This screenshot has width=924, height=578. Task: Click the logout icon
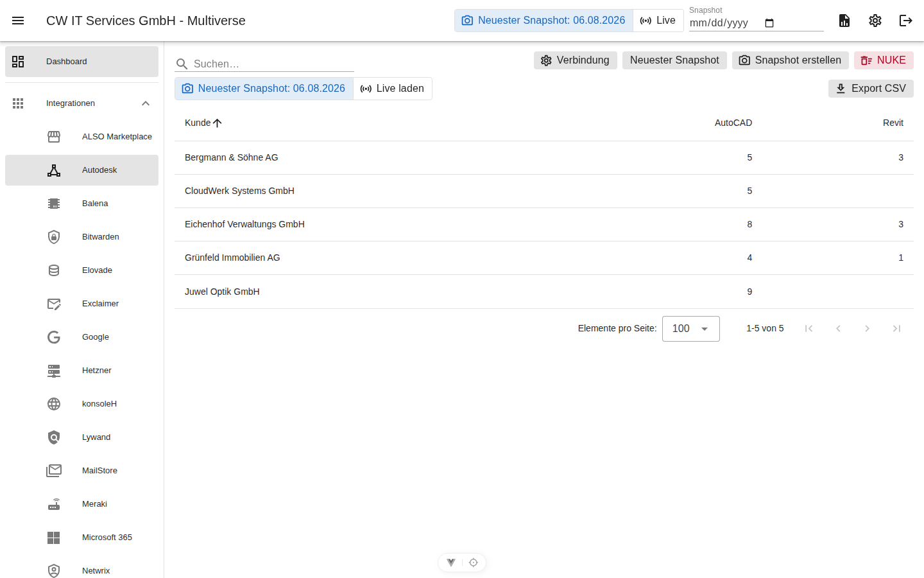tap(906, 21)
